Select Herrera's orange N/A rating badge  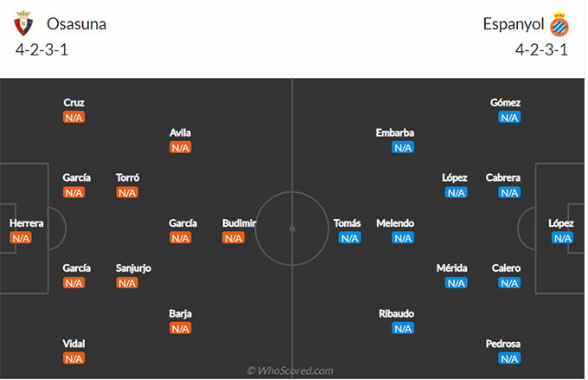pos(21,238)
